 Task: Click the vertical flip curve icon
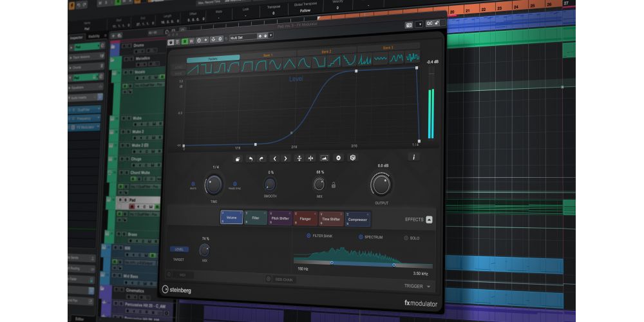pos(299,158)
